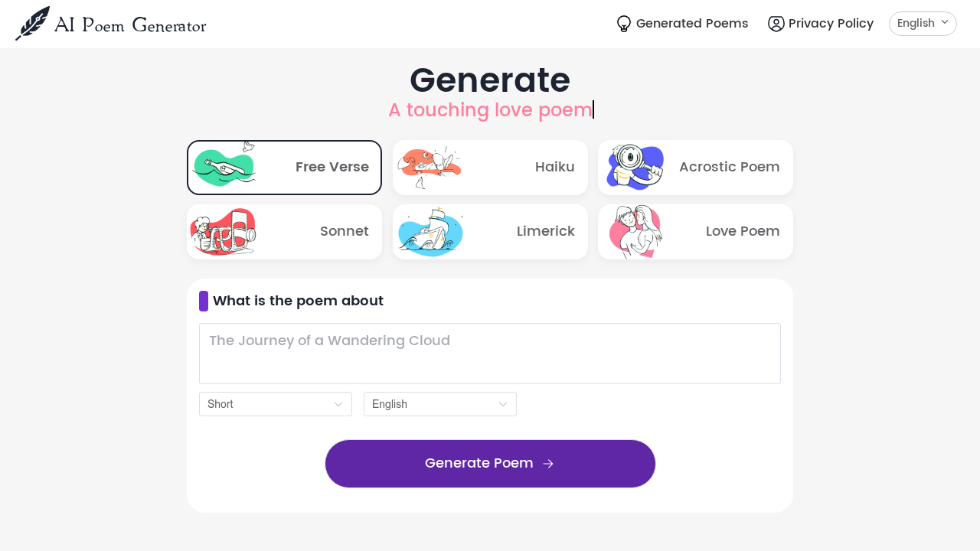Open the Privacy Policy page

tap(831, 24)
